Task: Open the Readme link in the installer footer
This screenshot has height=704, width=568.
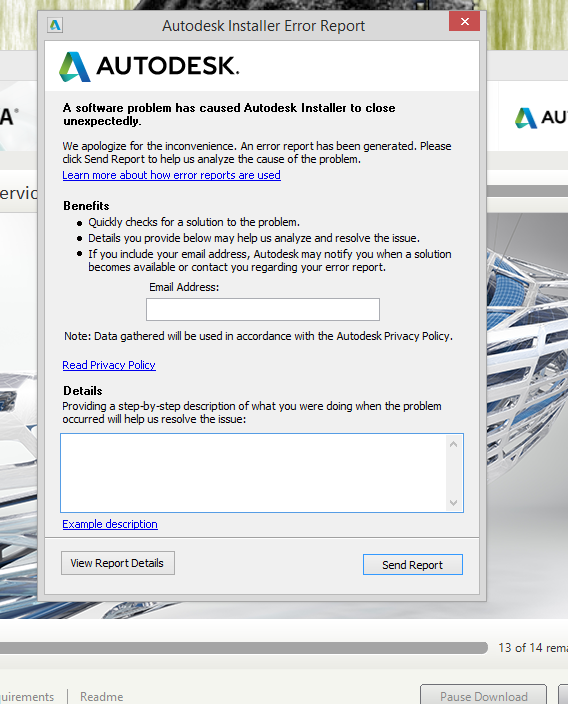Action: pos(101,696)
